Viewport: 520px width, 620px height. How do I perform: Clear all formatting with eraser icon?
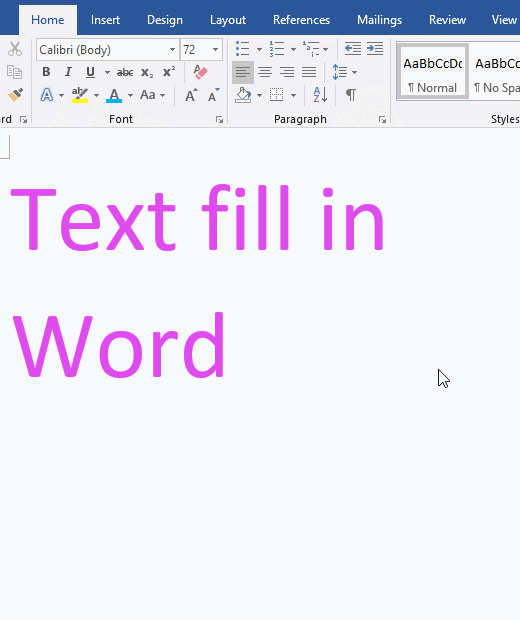click(x=200, y=72)
